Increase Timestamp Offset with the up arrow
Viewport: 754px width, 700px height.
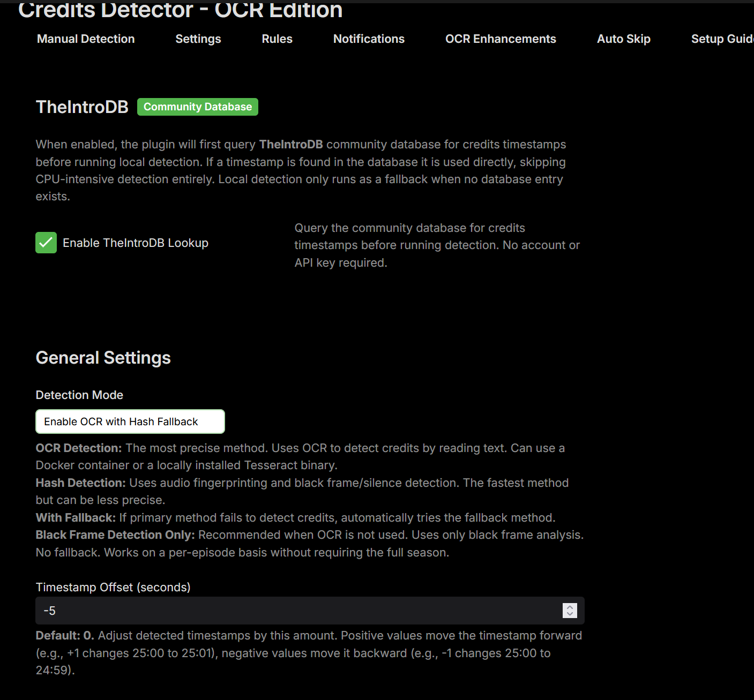tap(570, 607)
